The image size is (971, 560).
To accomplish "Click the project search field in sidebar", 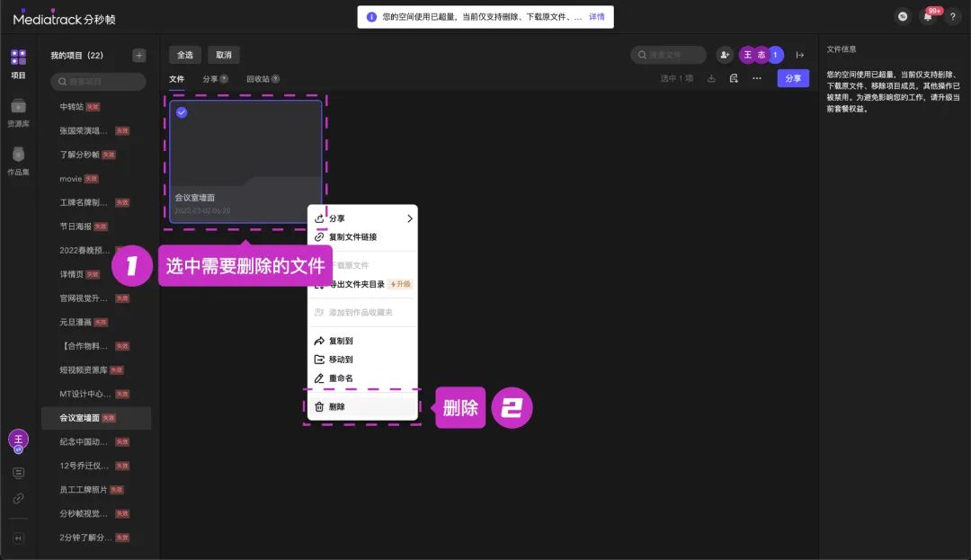I will 99,82.
